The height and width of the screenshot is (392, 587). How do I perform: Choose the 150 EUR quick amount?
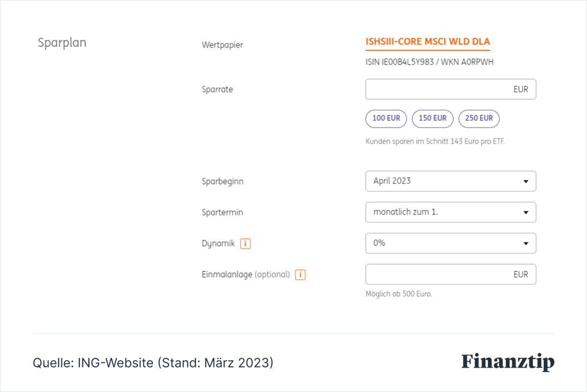point(432,118)
